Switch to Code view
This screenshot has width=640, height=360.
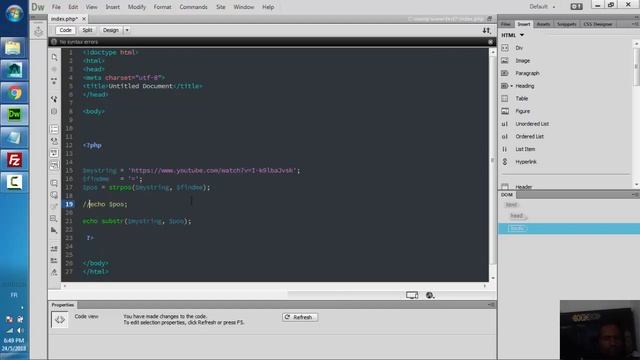[65, 30]
